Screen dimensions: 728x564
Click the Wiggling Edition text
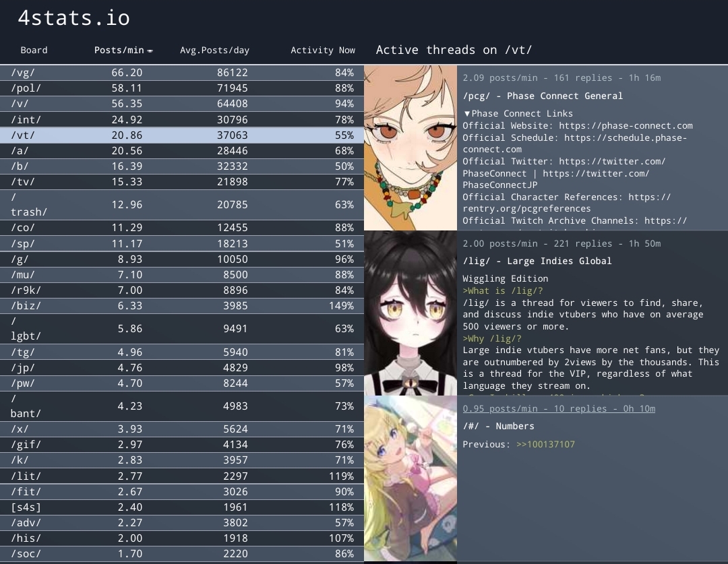[505, 278]
